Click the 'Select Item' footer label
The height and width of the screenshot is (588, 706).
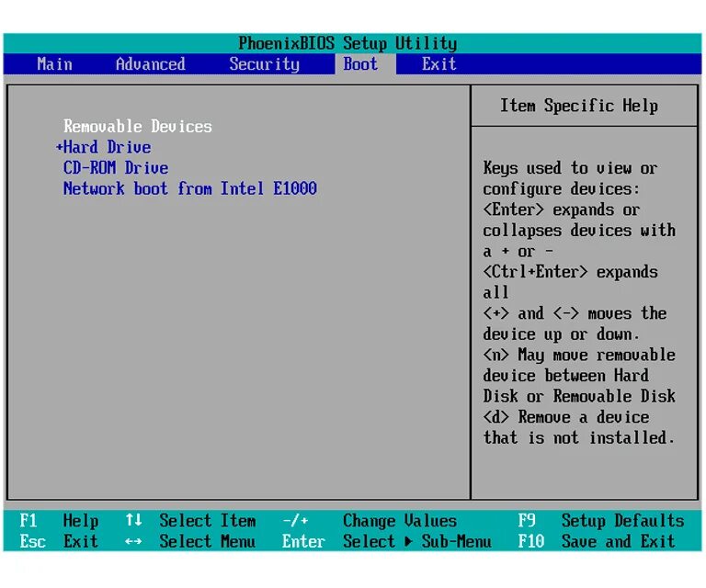pos(208,521)
